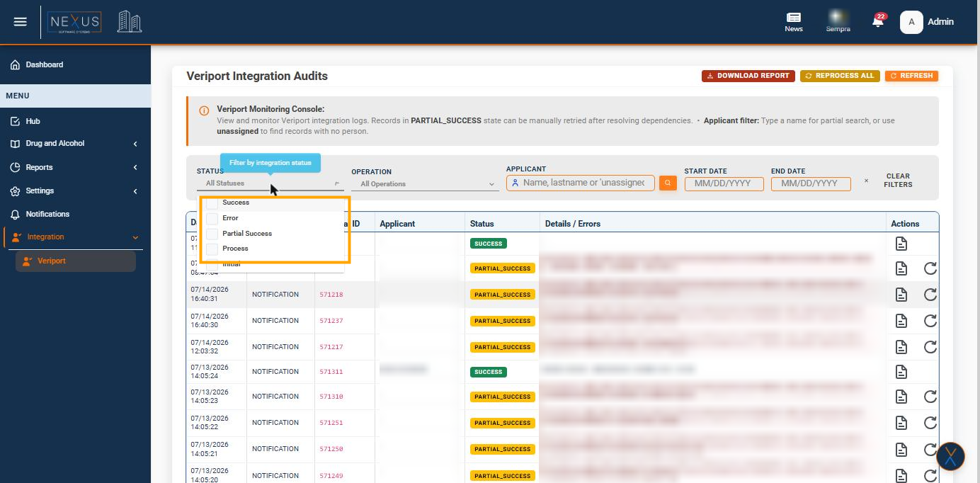Open the News icon in header
980x483 pixels.
794,22
